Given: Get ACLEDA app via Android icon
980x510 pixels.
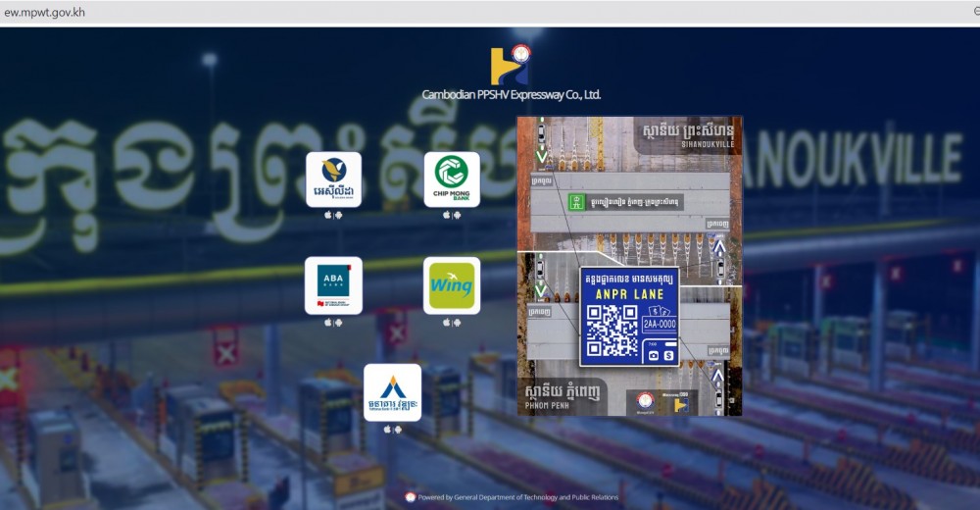Looking at the screenshot, I should (339, 215).
